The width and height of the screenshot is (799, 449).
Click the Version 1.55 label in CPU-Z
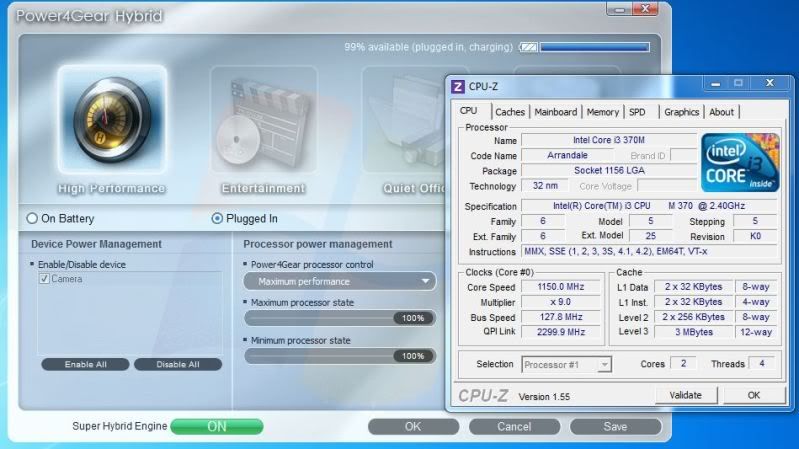point(544,397)
